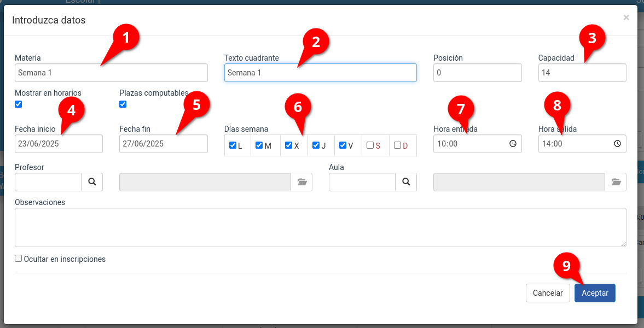
Task: Open the Profesor folder browse icon
Action: click(302, 182)
